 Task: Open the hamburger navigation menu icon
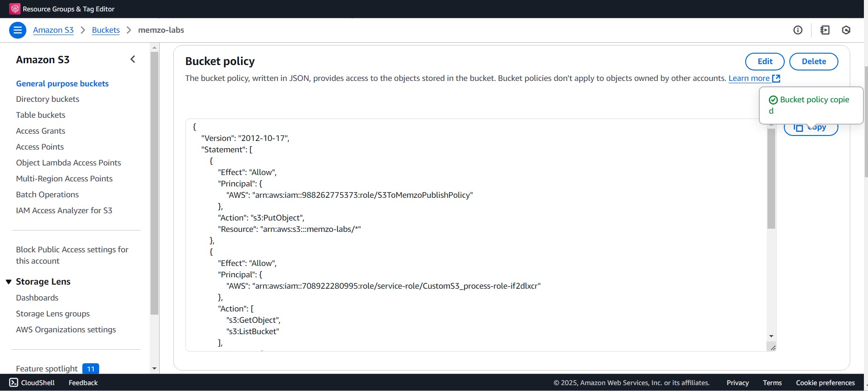click(x=17, y=30)
